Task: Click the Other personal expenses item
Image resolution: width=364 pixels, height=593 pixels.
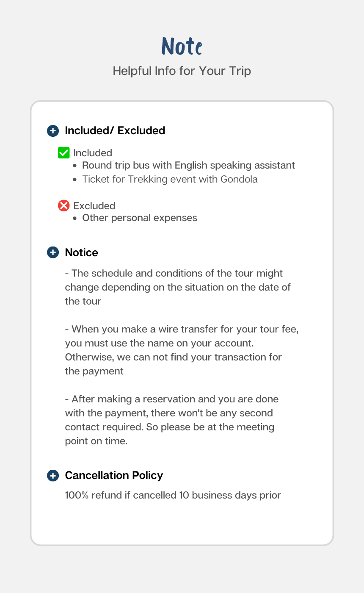Action: tap(140, 218)
